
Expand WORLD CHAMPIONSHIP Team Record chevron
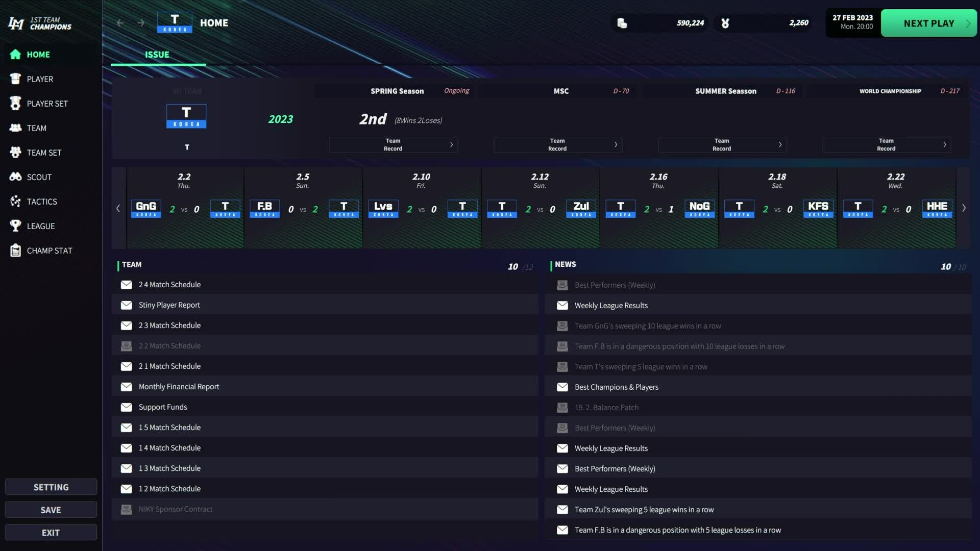click(x=944, y=145)
